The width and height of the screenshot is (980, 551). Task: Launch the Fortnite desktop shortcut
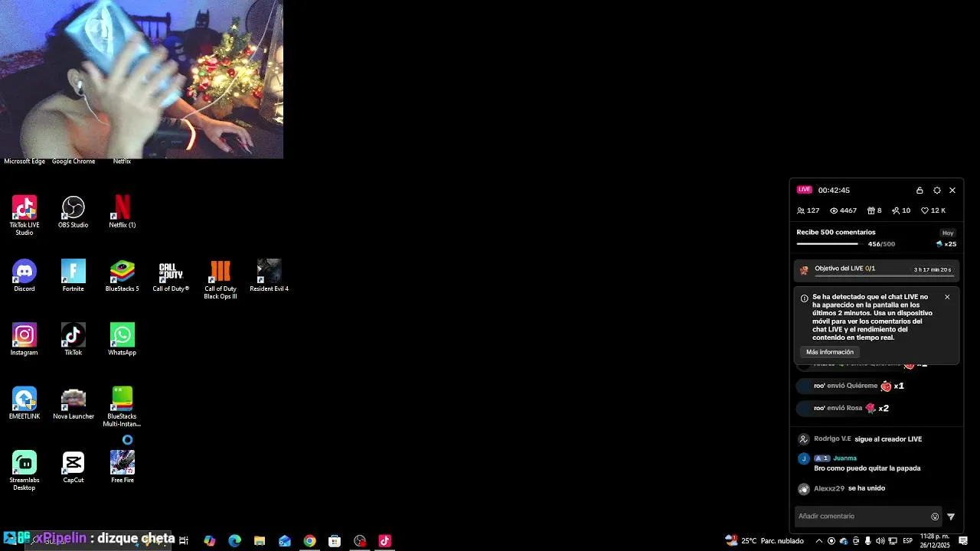click(x=73, y=275)
